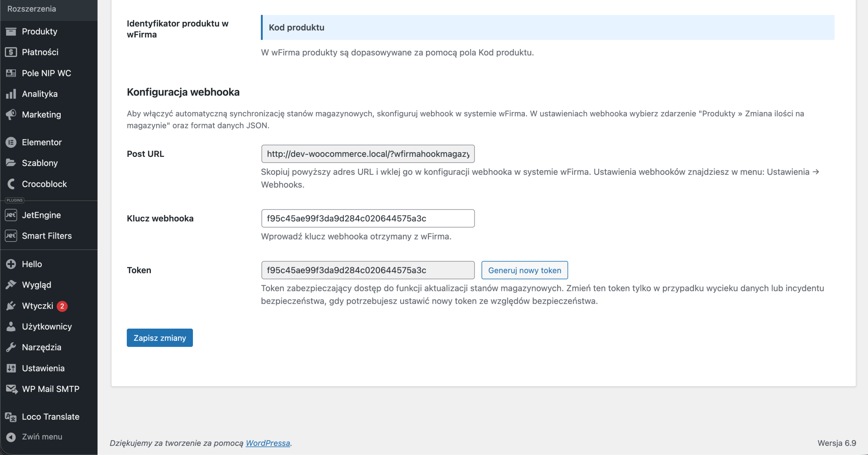This screenshot has height=455, width=868.
Task: Open Crocoblock via its sidebar icon
Action: [11, 184]
